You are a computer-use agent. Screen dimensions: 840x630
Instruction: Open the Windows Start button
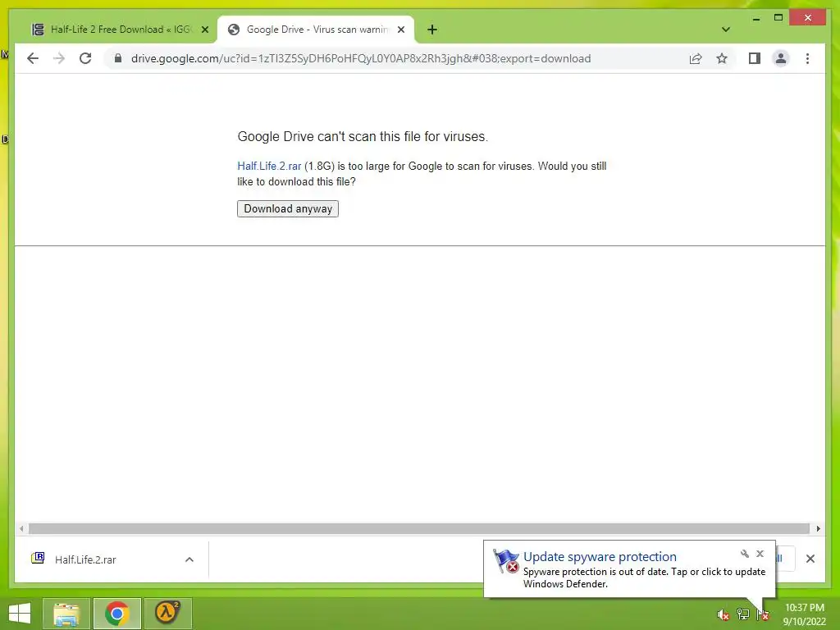pos(20,613)
